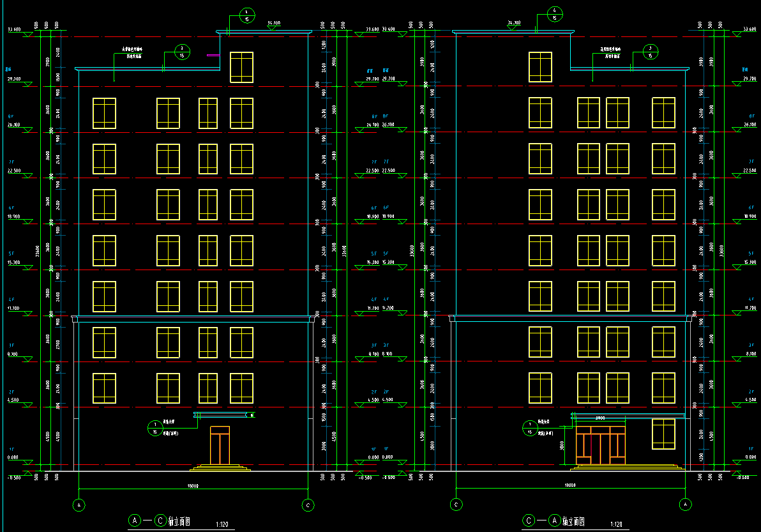Select axis bubble C under the left elevation
The width and height of the screenshot is (761, 532).
[x=308, y=505]
